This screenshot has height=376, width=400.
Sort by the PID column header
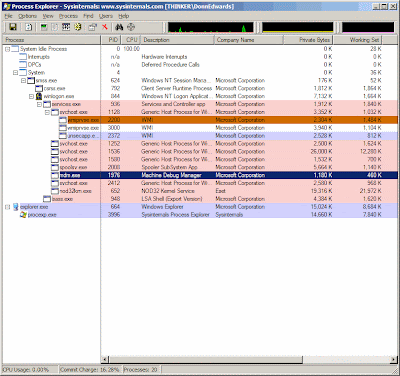(x=110, y=40)
